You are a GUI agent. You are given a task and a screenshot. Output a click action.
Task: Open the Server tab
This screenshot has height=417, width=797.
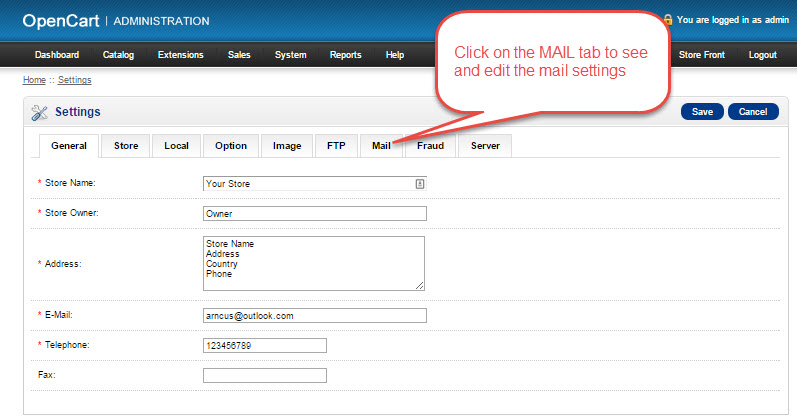(x=485, y=146)
